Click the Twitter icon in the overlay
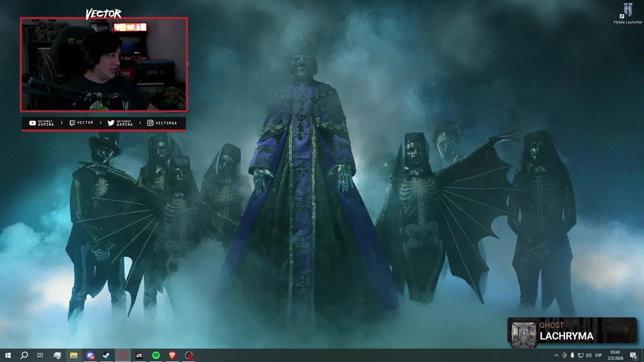Screen dimensions: 644x362 (x=111, y=123)
